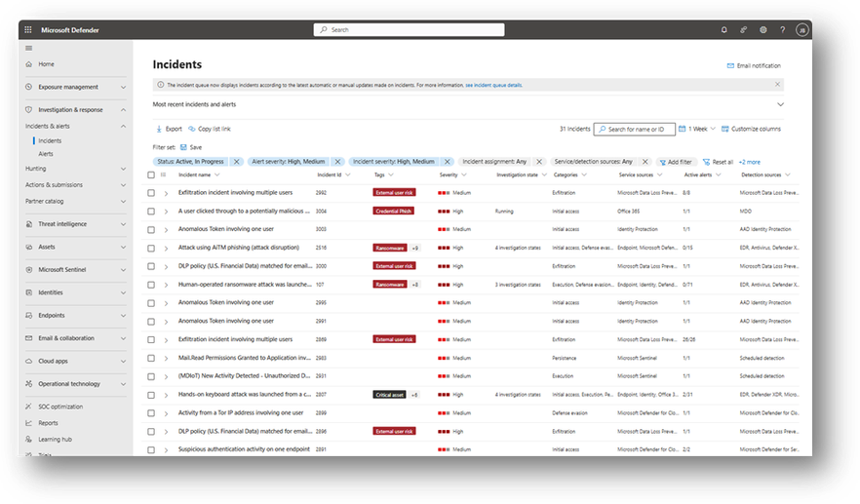Click the SOC optimization icon
Screen dimensions: 860x504
(x=29, y=407)
